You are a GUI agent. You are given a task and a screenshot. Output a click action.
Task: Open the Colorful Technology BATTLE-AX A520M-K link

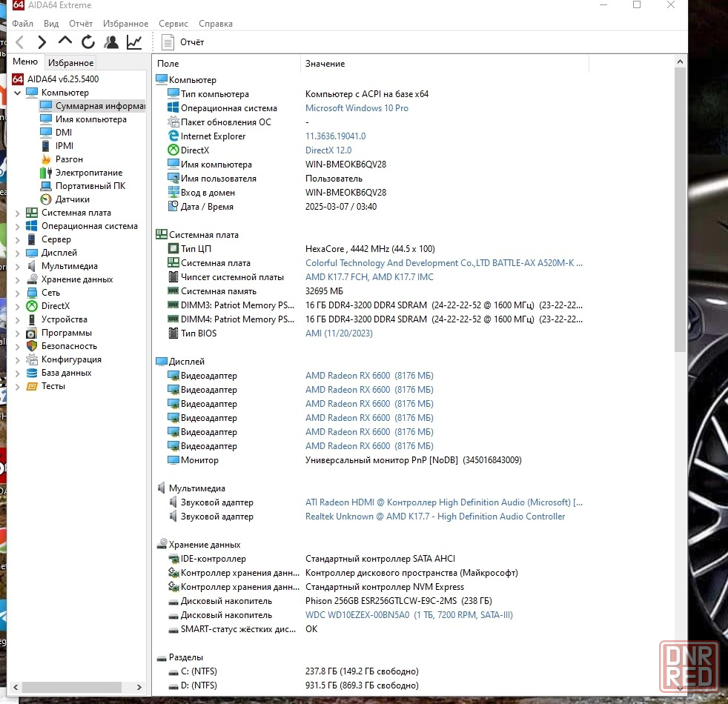(x=443, y=263)
